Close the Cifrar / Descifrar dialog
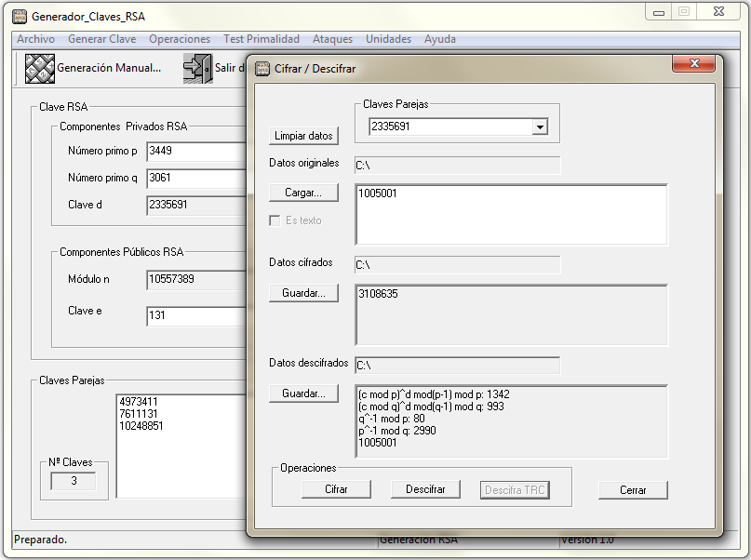The width and height of the screenshot is (751, 560). [694, 63]
